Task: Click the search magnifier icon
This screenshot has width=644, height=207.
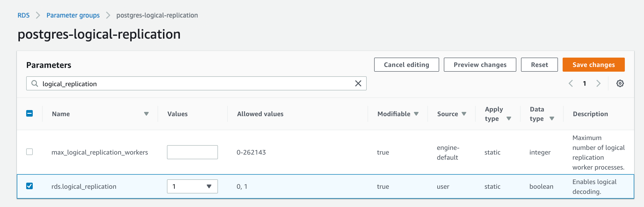Action: [35, 83]
